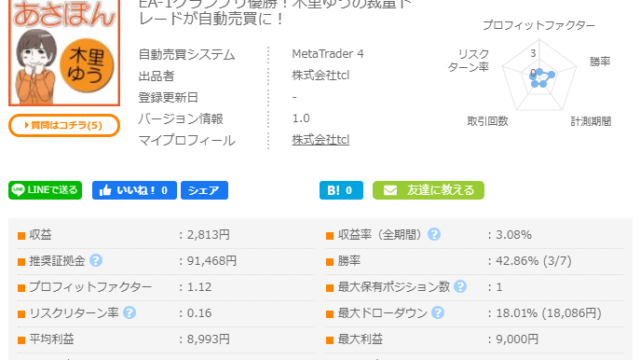640x360 pixels.
Task: Open the 株式会社tcl profile link
Action: click(320, 140)
